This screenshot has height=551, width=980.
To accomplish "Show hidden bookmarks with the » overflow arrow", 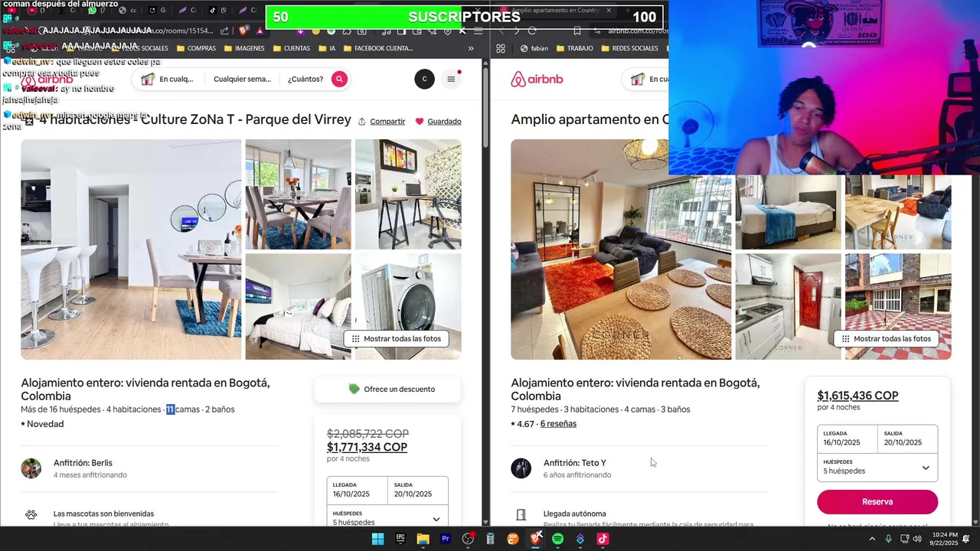I will (471, 48).
